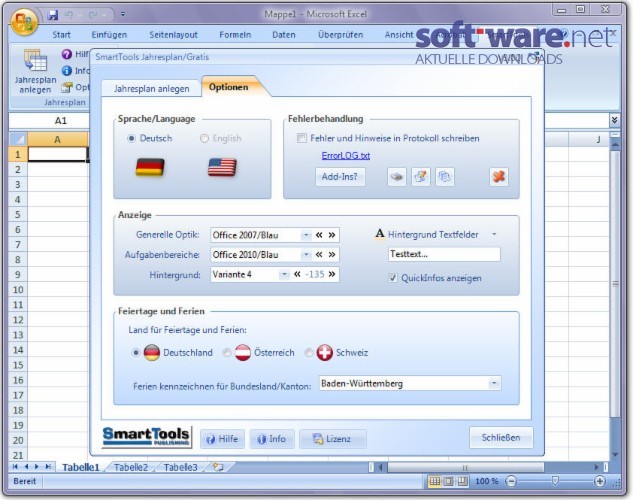The height and width of the screenshot is (500, 633).
Task: Enable Fehler und Hinweise in Protokoll schreiben
Action: [302, 138]
